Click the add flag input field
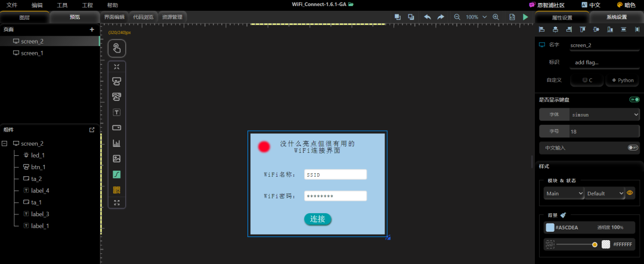Image resolution: width=644 pixels, height=264 pixels. point(605,63)
